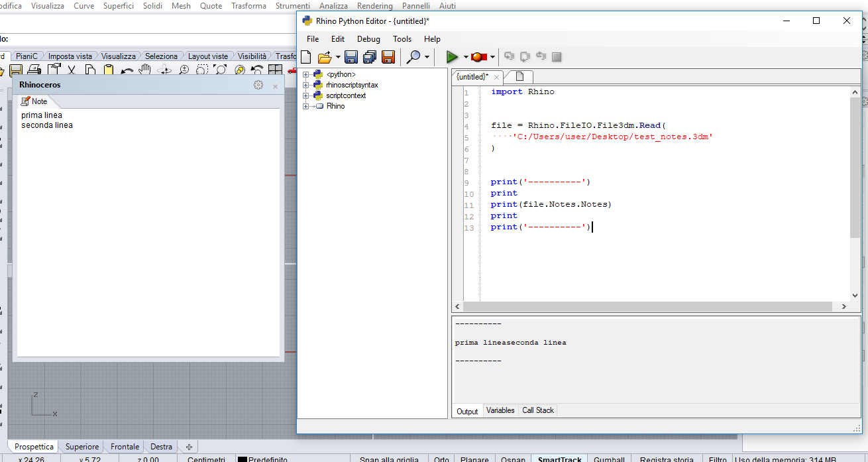The image size is (868, 462).
Task: Open the Edit menu in Python Editor
Action: click(x=338, y=39)
